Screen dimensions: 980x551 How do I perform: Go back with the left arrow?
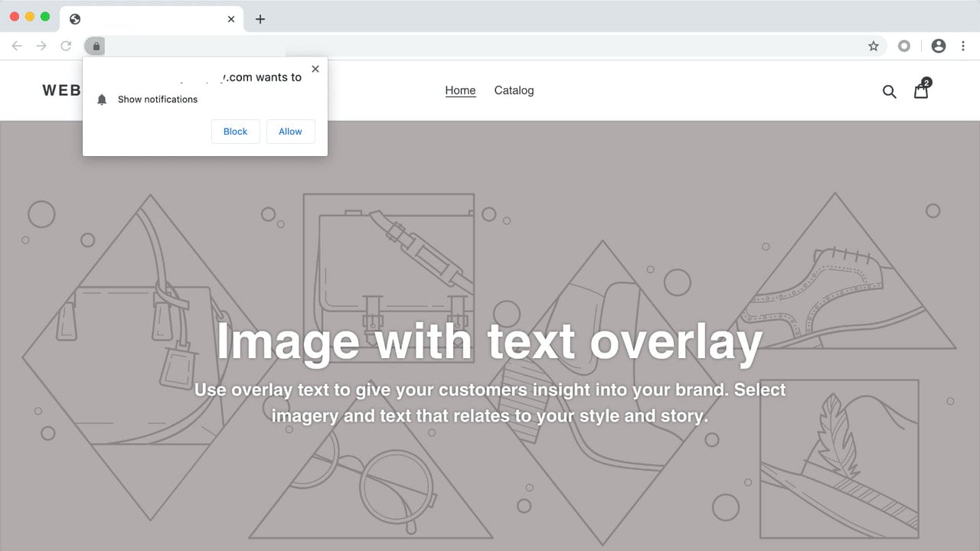[17, 46]
